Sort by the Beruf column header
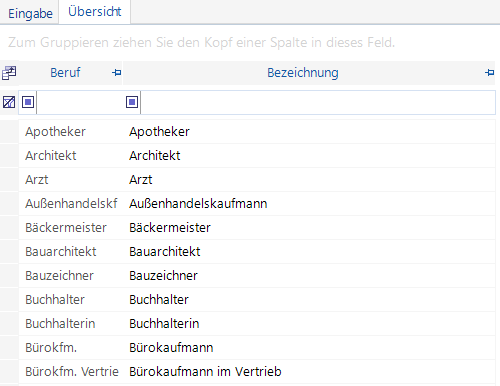Screen dimensions: 500x386 click(x=65, y=73)
